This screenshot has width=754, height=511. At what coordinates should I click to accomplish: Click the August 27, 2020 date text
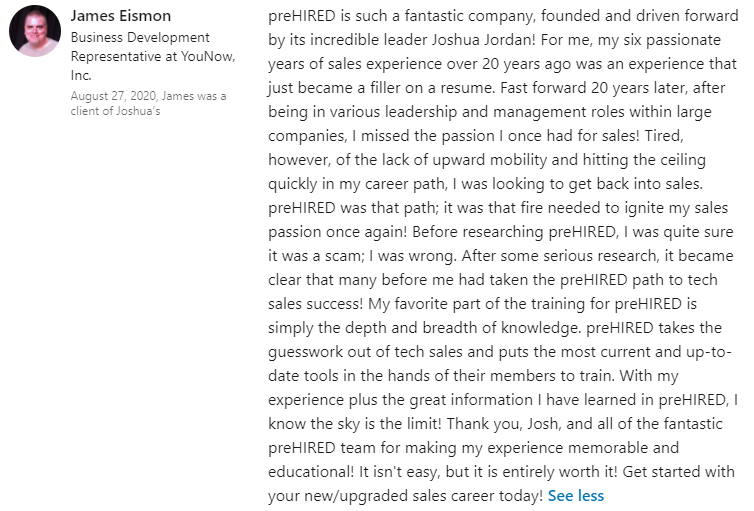113,96
